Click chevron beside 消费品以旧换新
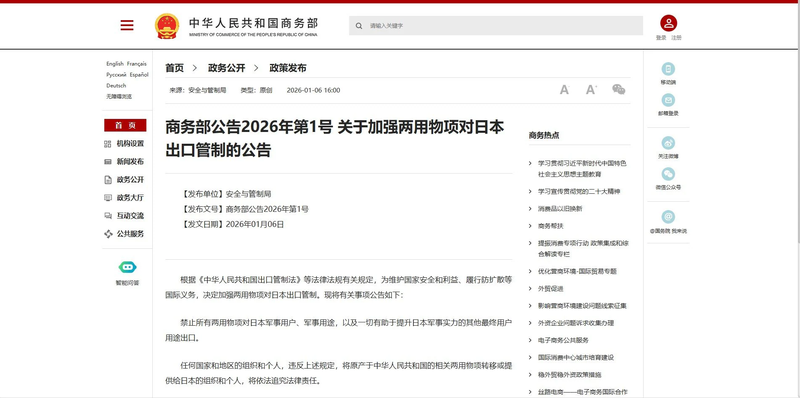Screen dimensions: 800x398 coord(530,209)
